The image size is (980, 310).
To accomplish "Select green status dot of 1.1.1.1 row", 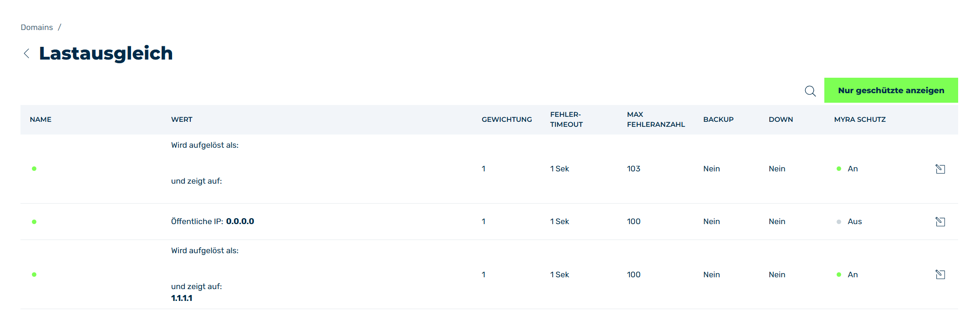I will 34,275.
